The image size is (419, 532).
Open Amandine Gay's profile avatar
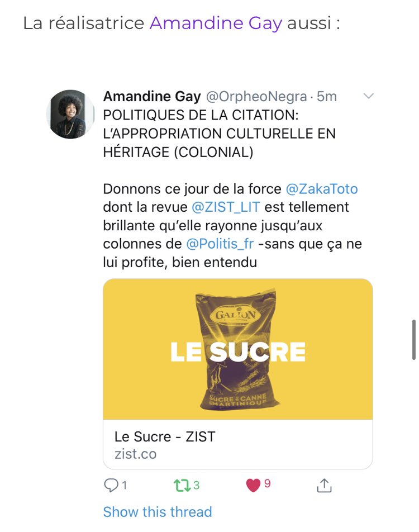(x=70, y=114)
